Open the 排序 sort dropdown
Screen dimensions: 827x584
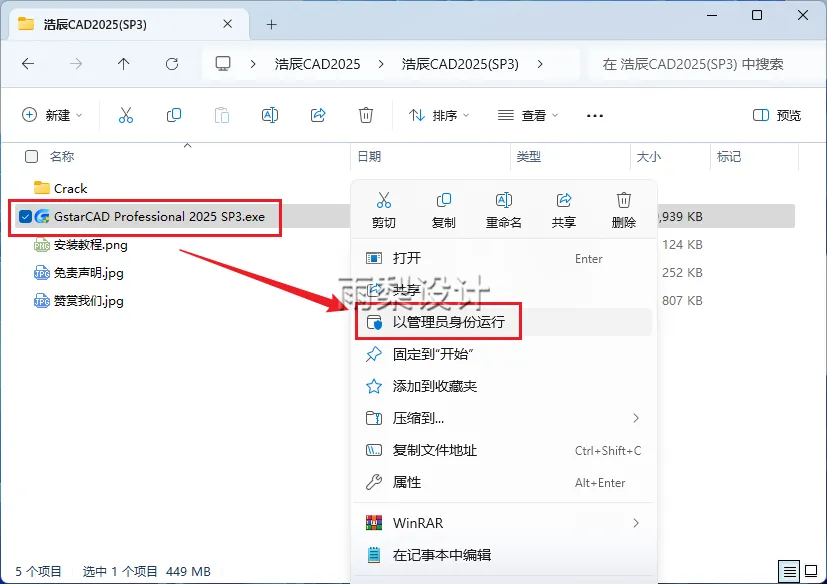(439, 115)
